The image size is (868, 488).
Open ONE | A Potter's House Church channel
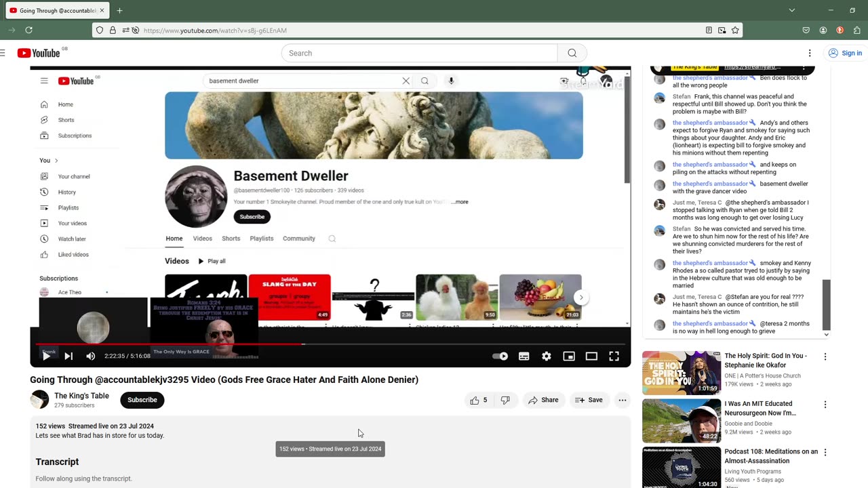tap(762, 375)
